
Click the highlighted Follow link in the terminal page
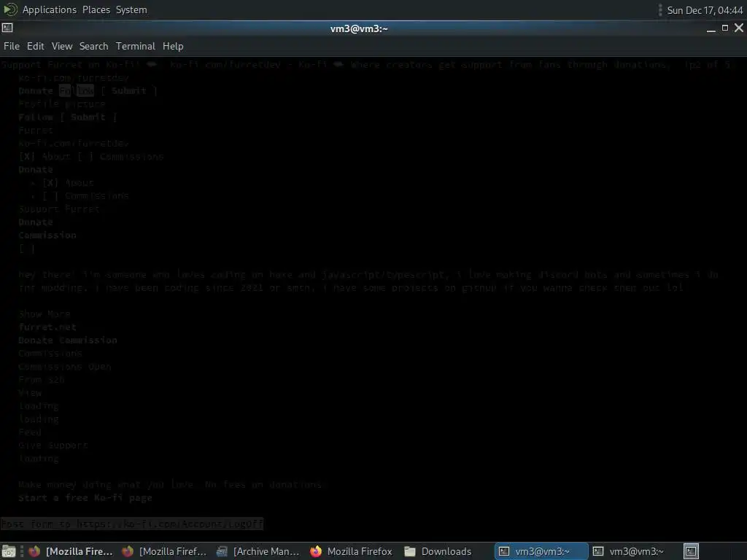point(77,90)
